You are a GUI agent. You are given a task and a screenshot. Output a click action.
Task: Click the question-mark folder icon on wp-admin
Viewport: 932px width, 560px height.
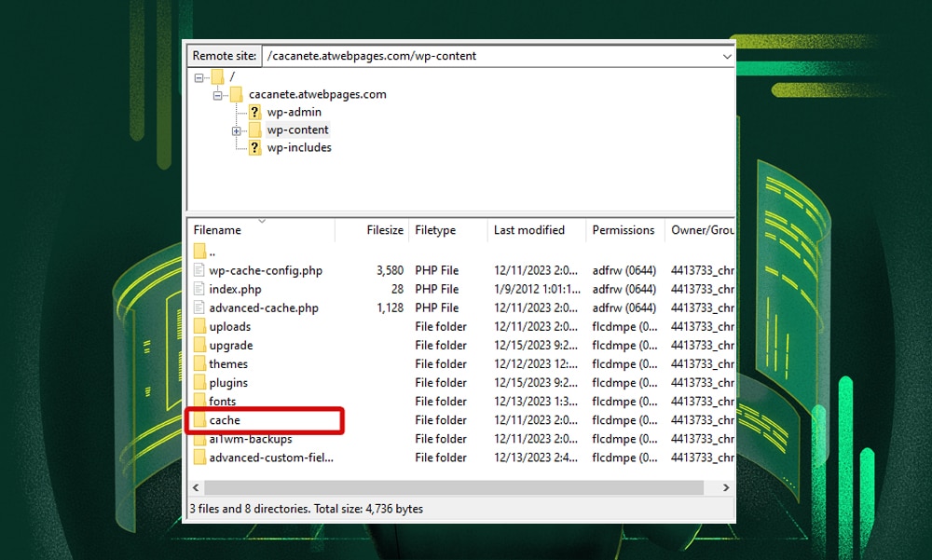(x=254, y=112)
